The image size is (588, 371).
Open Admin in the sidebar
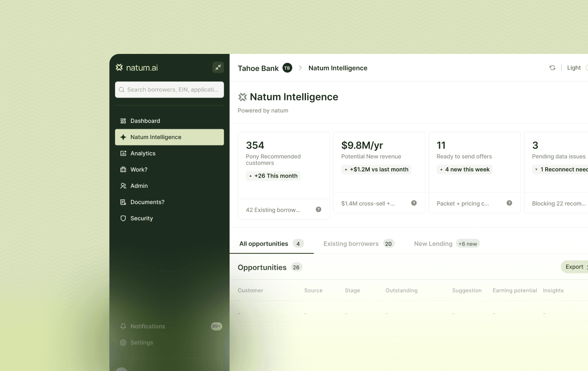pos(169,186)
